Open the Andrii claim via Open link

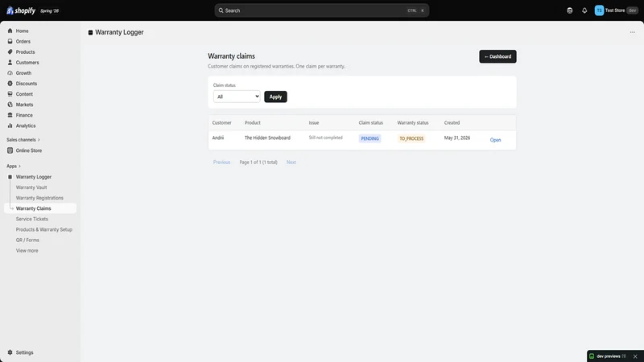[x=495, y=140]
